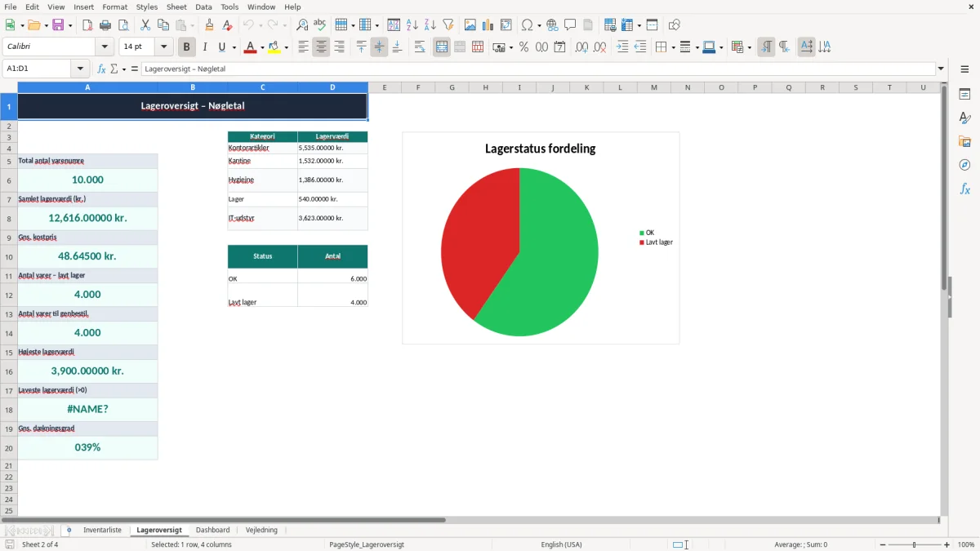Toggle Print Preview
Image resolution: width=980 pixels, height=551 pixels.
click(x=122, y=25)
